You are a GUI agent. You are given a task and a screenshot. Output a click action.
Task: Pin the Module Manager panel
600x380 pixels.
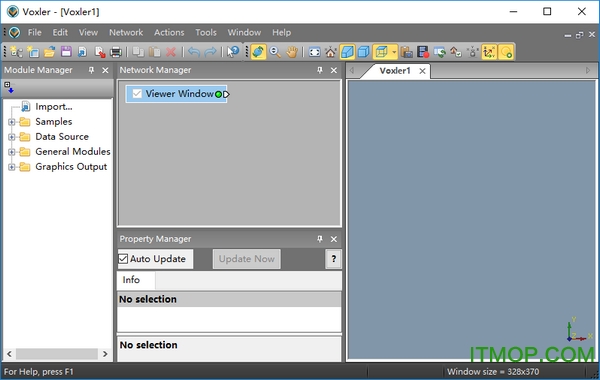point(91,70)
